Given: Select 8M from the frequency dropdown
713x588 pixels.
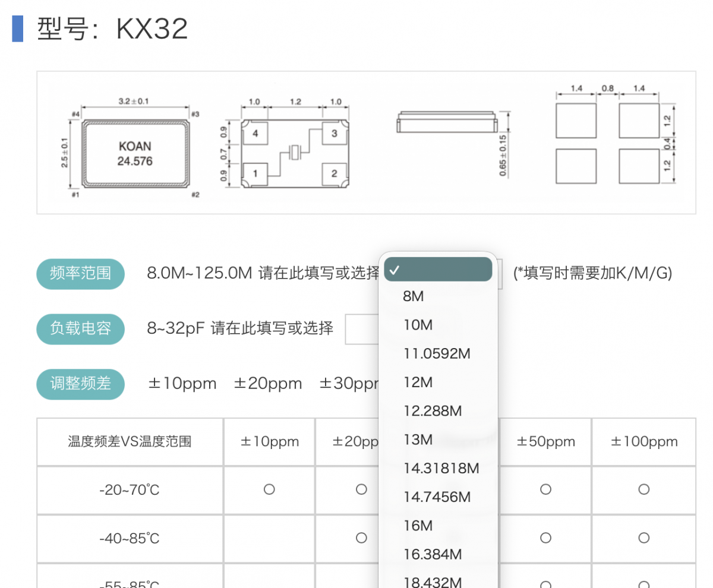Looking at the screenshot, I should click(x=414, y=296).
